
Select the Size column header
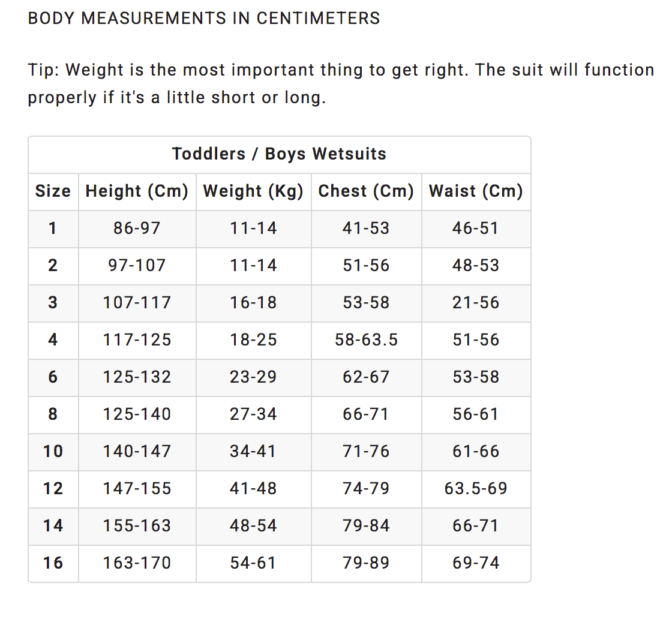53,191
